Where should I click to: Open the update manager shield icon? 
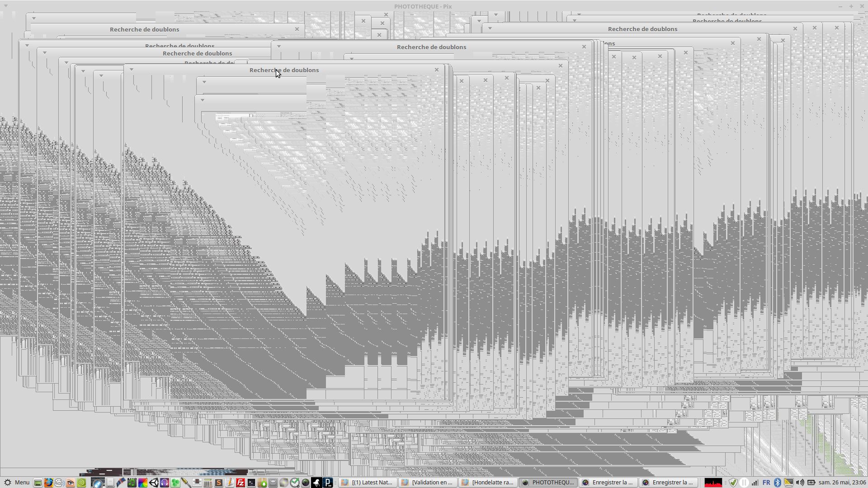[x=733, y=483]
